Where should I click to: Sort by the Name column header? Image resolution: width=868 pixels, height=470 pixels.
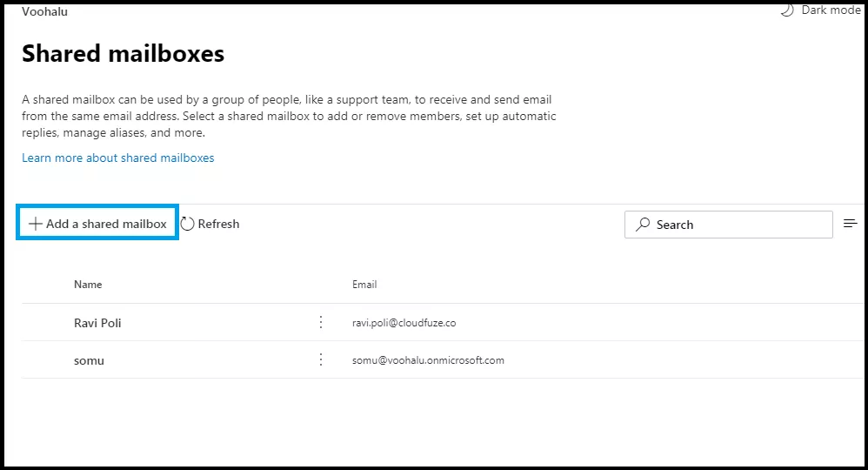pyautogui.click(x=88, y=285)
